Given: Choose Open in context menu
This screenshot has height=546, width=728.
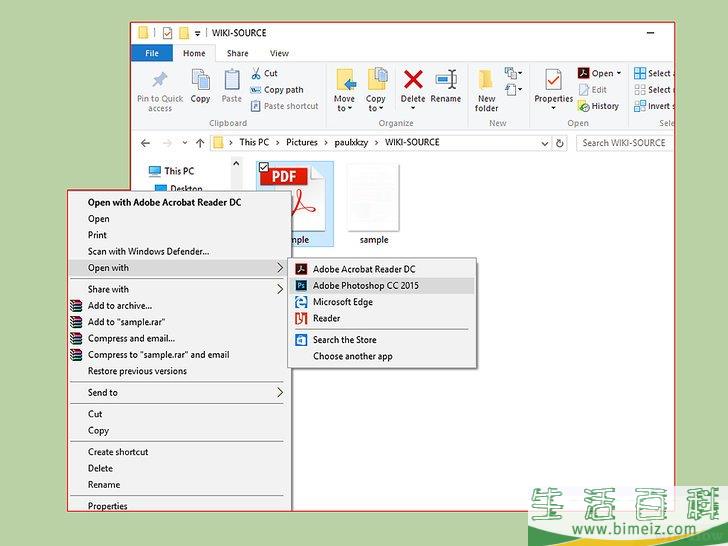Looking at the screenshot, I should 180,219.
